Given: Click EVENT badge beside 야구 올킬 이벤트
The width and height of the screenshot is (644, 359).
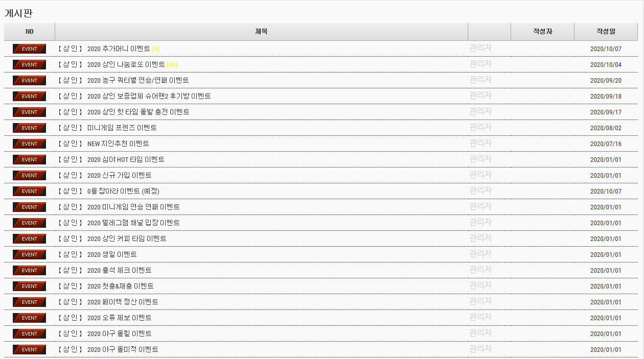Looking at the screenshot, I should pos(29,334).
